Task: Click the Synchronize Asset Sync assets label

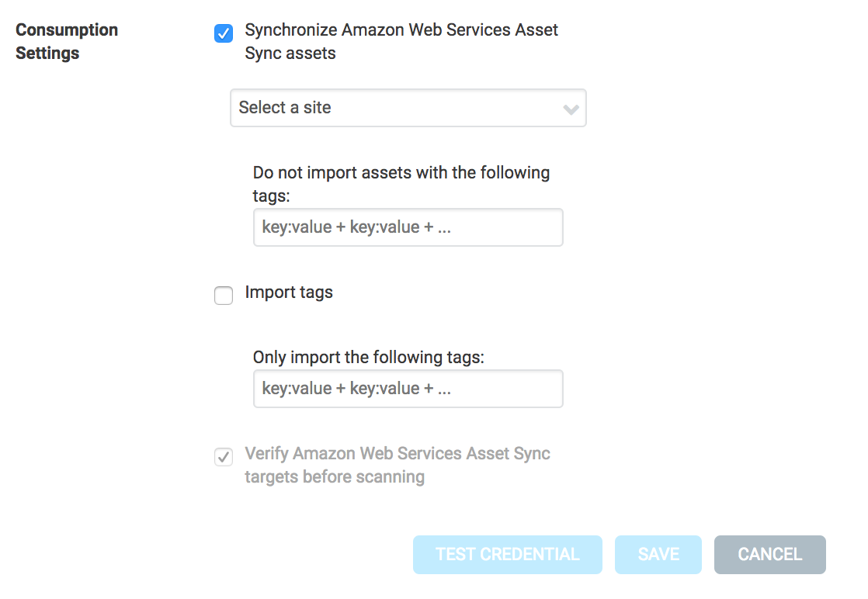Action: 401,41
